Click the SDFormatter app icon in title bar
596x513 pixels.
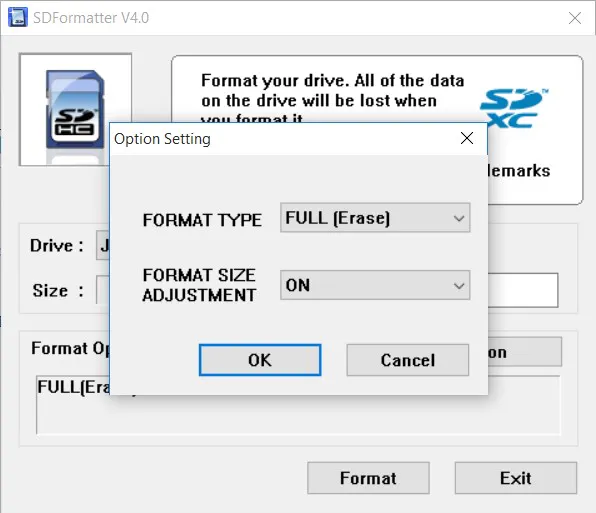pyautogui.click(x=18, y=17)
